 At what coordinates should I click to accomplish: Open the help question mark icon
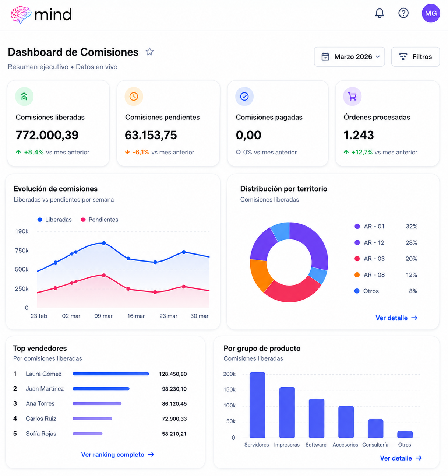[x=403, y=13]
